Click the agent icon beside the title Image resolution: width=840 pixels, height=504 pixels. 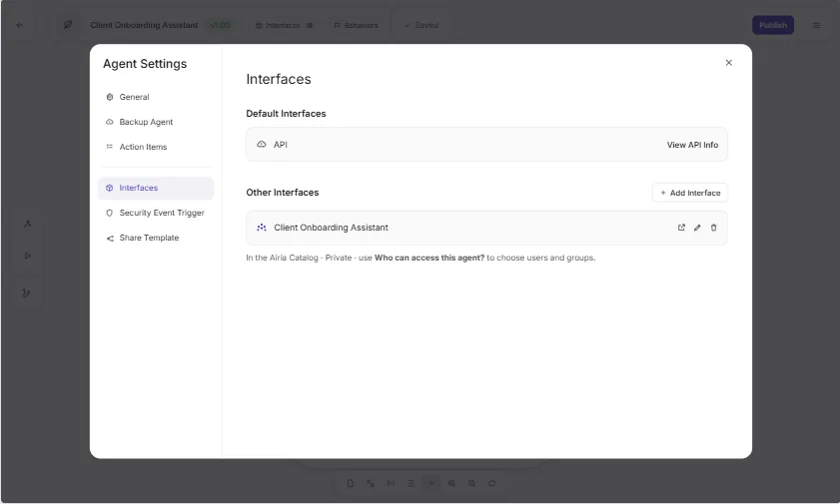(x=68, y=25)
